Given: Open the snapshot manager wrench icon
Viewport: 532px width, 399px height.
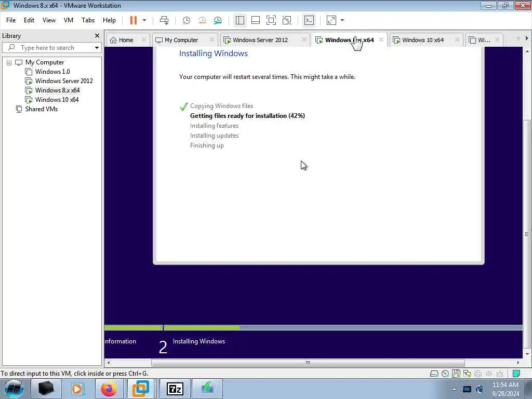Looking at the screenshot, I should pyautogui.click(x=218, y=20).
